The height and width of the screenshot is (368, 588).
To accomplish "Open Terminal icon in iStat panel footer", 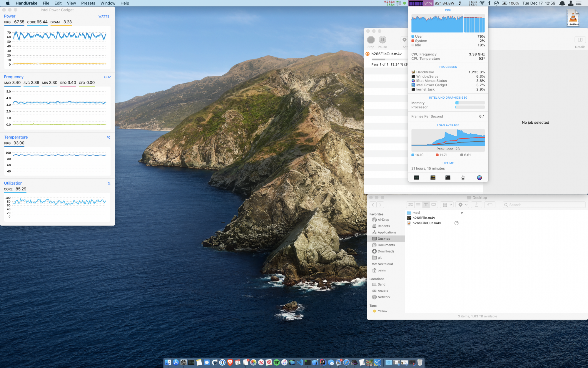I will (448, 178).
